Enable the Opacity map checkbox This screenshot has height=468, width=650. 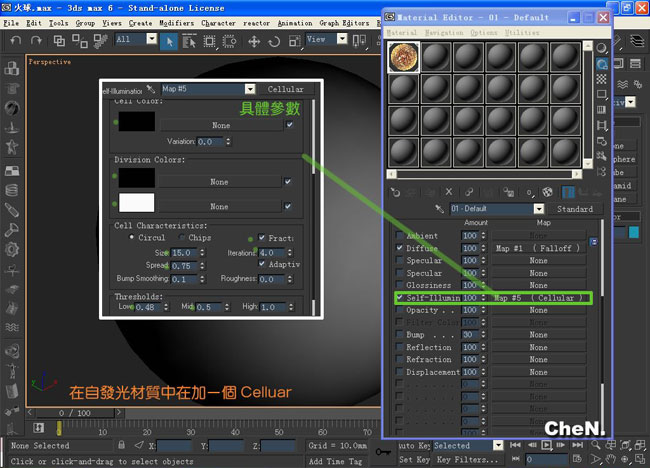pyautogui.click(x=399, y=310)
